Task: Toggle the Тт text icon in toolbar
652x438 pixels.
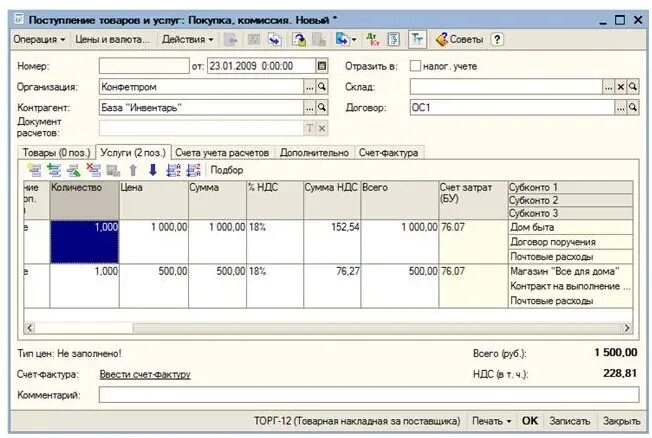Action: pos(417,40)
